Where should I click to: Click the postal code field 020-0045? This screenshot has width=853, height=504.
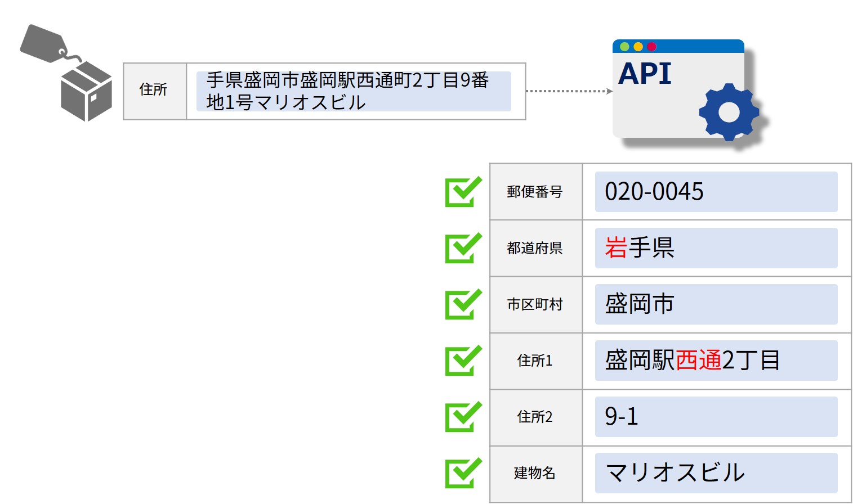[x=716, y=192]
